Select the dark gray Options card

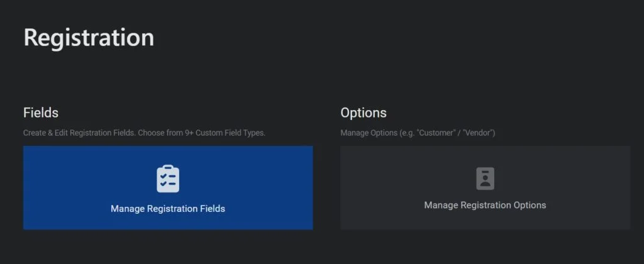coord(485,188)
